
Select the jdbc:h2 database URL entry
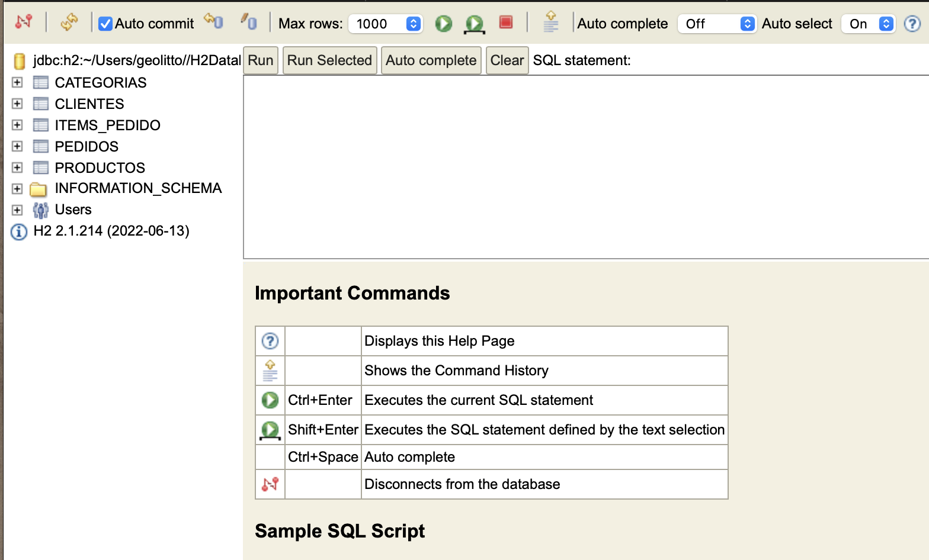coord(137,60)
